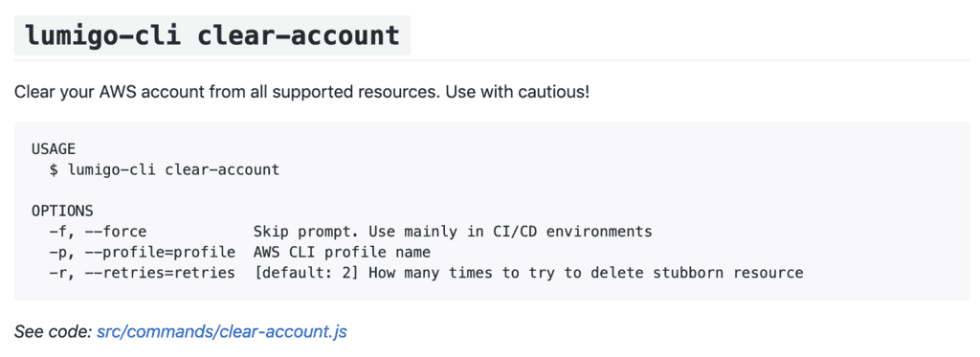
Task: Open the src/commands/clear-account.js link
Action: [222, 332]
